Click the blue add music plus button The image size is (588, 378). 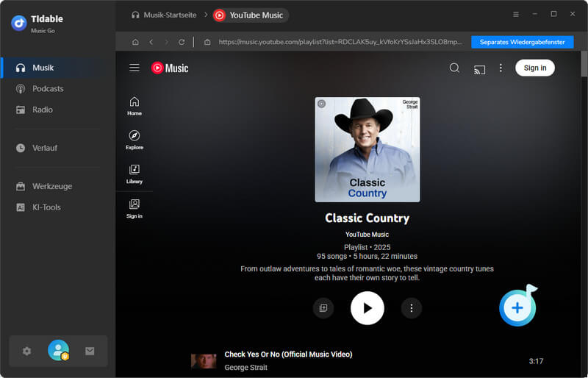pos(517,308)
